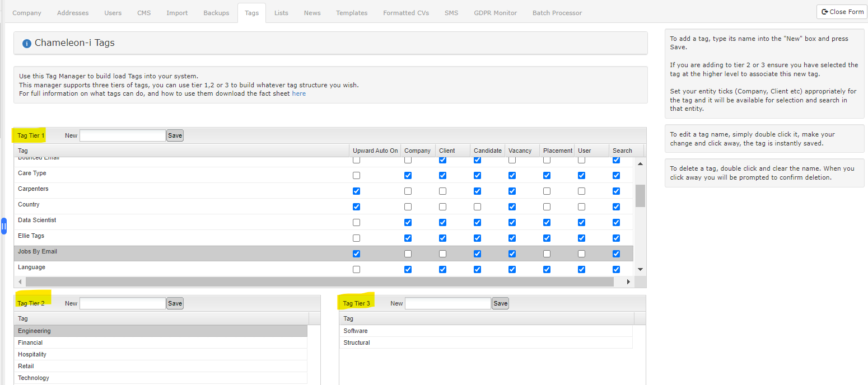Screen dimensions: 868x385
Task: Toggle User checkbox for Carpenters
Action: [581, 191]
